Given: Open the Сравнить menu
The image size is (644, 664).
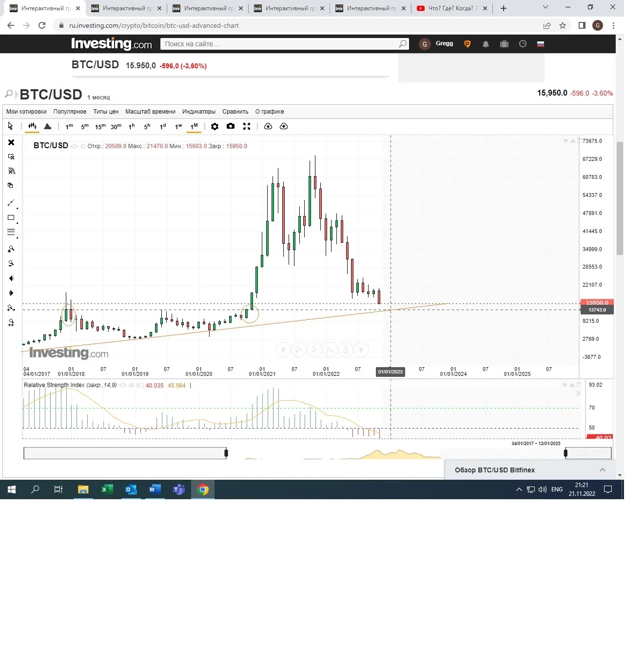Looking at the screenshot, I should coord(235,112).
